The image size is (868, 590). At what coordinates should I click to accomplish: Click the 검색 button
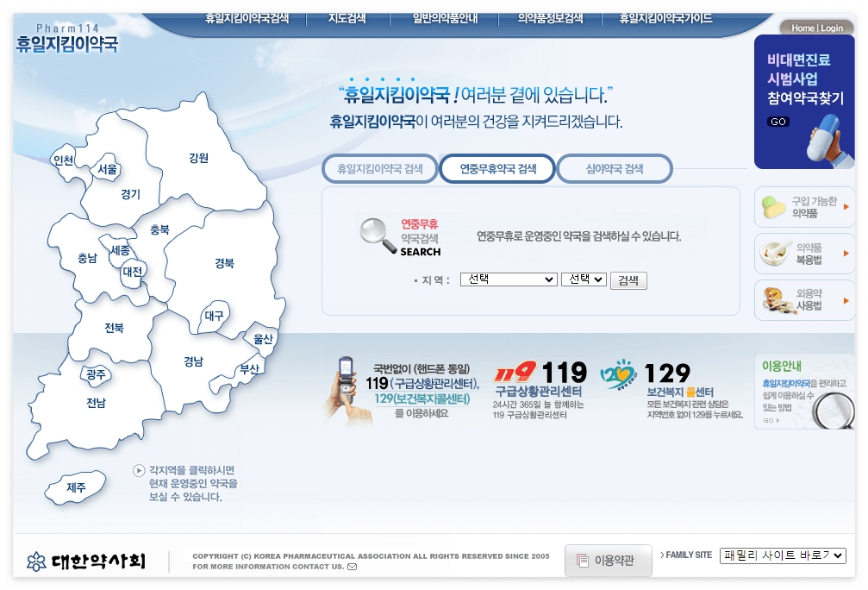click(628, 280)
